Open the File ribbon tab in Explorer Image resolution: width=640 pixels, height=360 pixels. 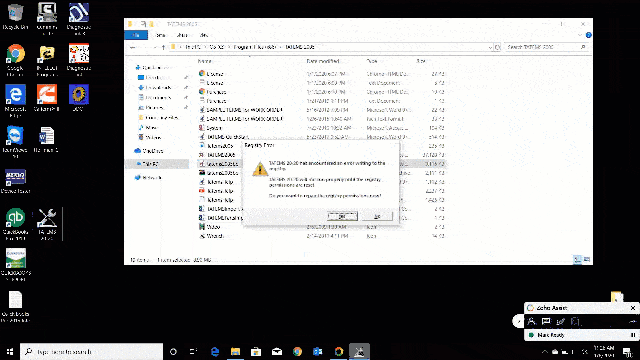point(136,35)
